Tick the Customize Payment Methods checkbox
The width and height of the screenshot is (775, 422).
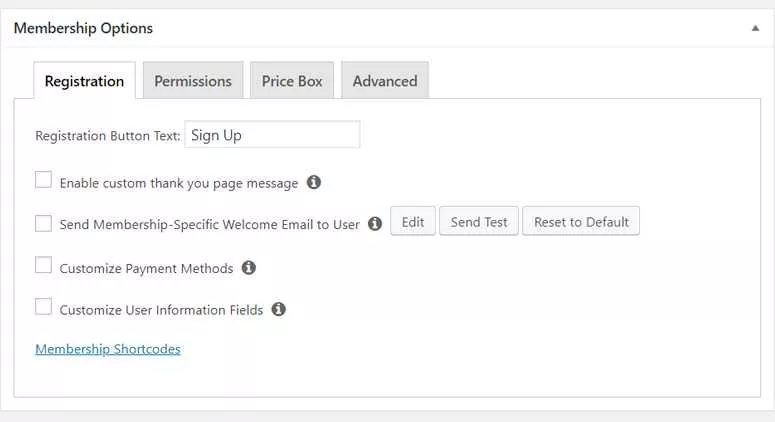44,266
